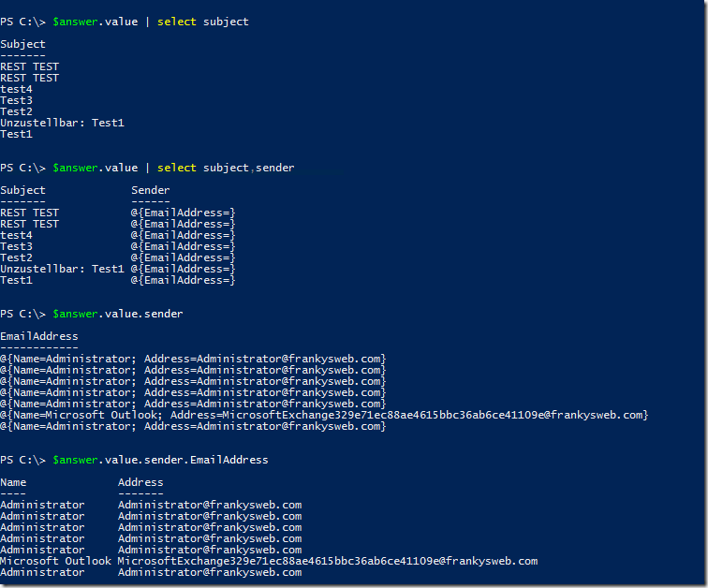Click the Microsoft Outlook '@{Name=...}' sender line
The width and height of the screenshot is (708, 588).
[x=324, y=415]
